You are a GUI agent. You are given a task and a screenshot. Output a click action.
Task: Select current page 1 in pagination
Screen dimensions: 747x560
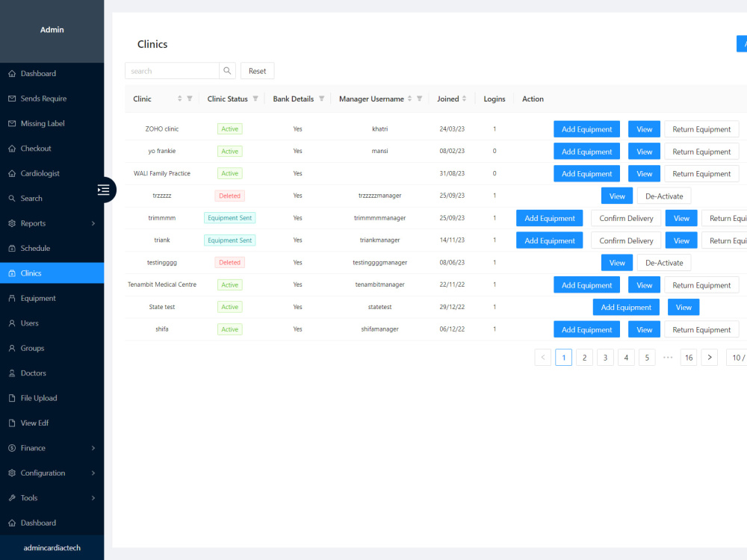(x=563, y=358)
